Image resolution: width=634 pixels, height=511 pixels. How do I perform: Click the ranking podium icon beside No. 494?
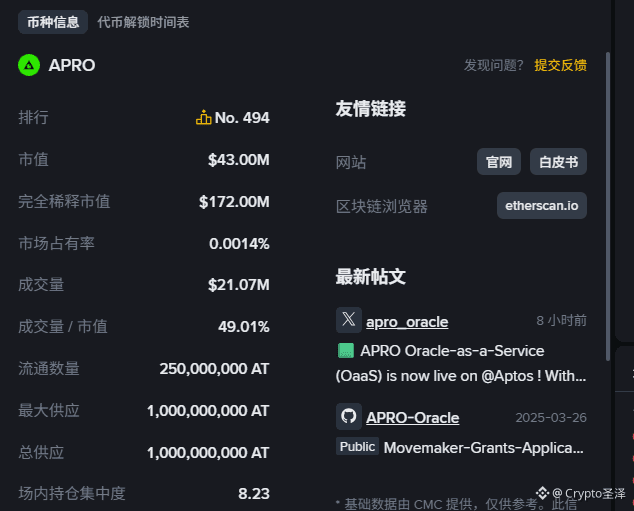(203, 118)
